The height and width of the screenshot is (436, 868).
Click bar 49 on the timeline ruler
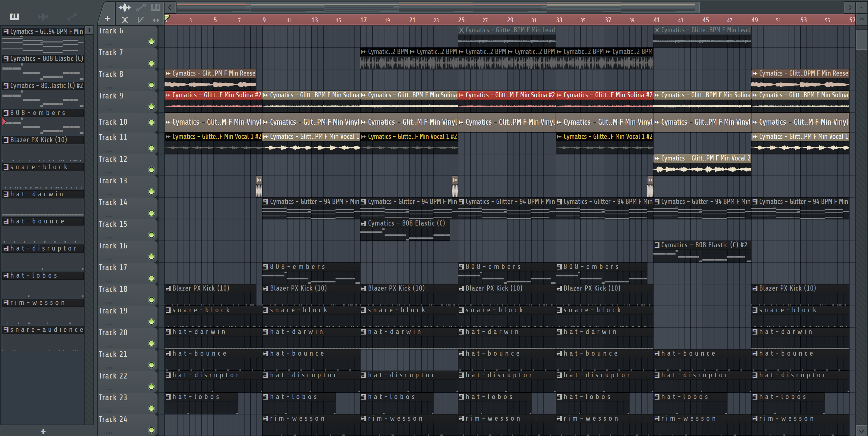point(754,20)
